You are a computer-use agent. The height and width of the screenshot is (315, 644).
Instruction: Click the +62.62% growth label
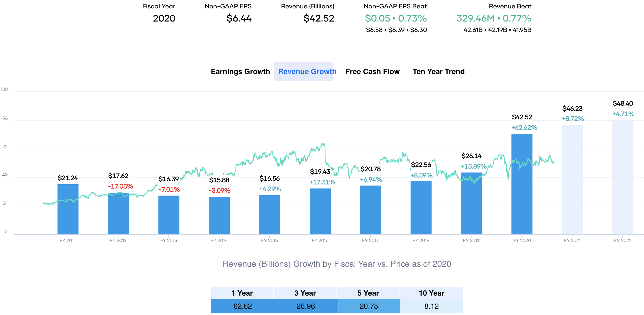524,128
